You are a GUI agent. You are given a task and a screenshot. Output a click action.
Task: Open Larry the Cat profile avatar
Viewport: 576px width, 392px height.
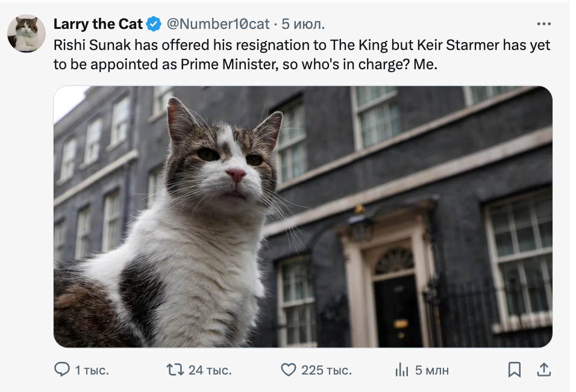click(27, 34)
